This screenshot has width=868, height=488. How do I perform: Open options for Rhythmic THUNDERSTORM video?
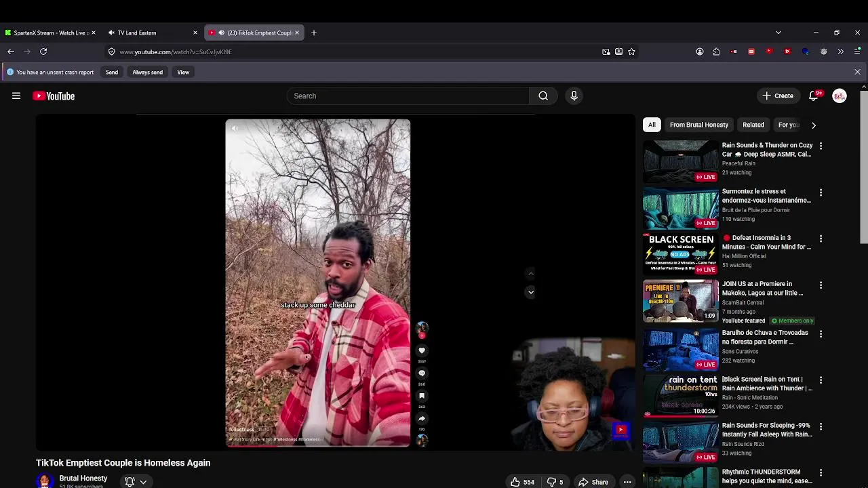[x=821, y=472]
